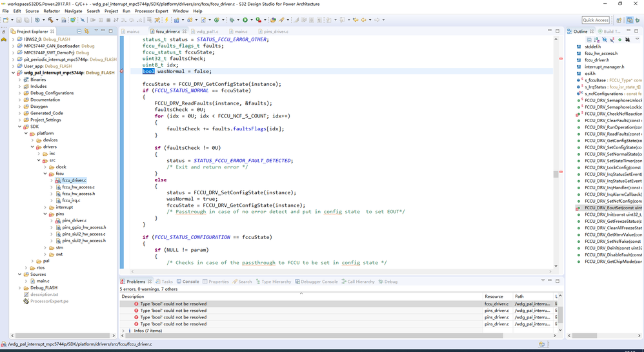This screenshot has height=352, width=644.
Task: Select description.txt in Project Explorer
Action: (44, 295)
